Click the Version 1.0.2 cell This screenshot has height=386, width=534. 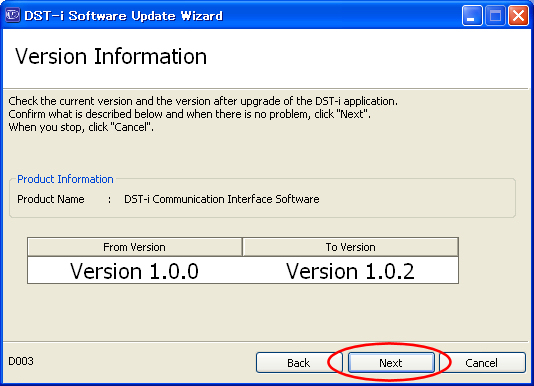pos(350,271)
